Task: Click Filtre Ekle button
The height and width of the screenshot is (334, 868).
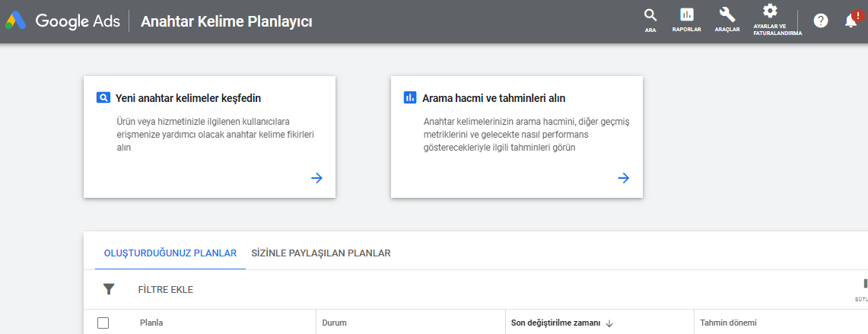Action: point(166,290)
